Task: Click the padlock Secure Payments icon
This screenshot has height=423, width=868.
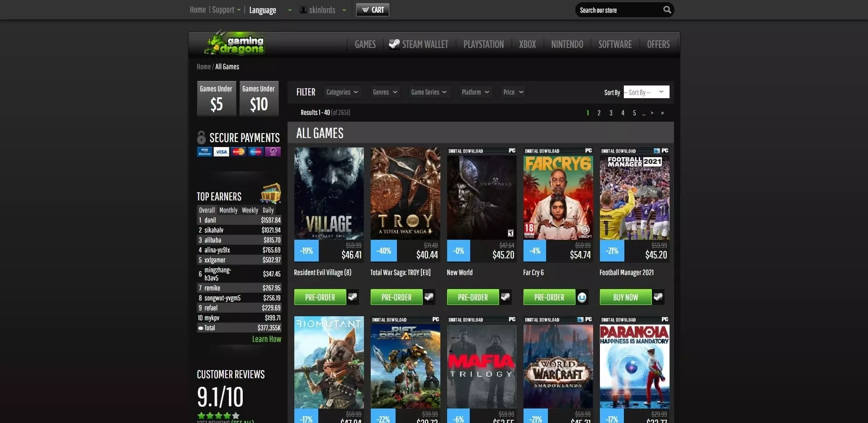Action: pyautogui.click(x=201, y=137)
